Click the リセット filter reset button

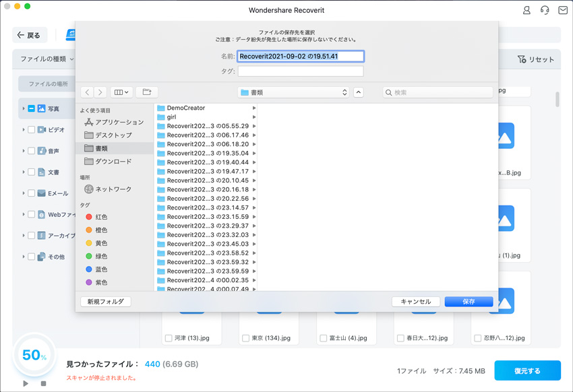536,59
